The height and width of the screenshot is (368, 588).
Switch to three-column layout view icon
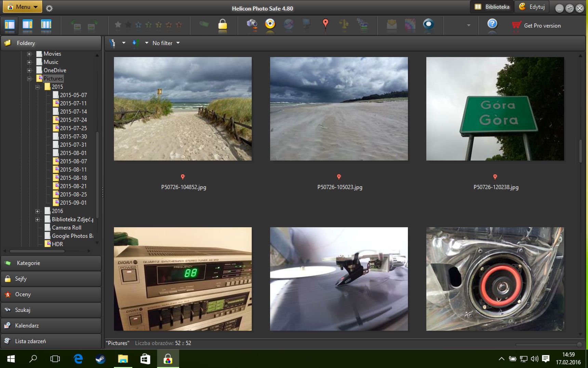point(46,25)
